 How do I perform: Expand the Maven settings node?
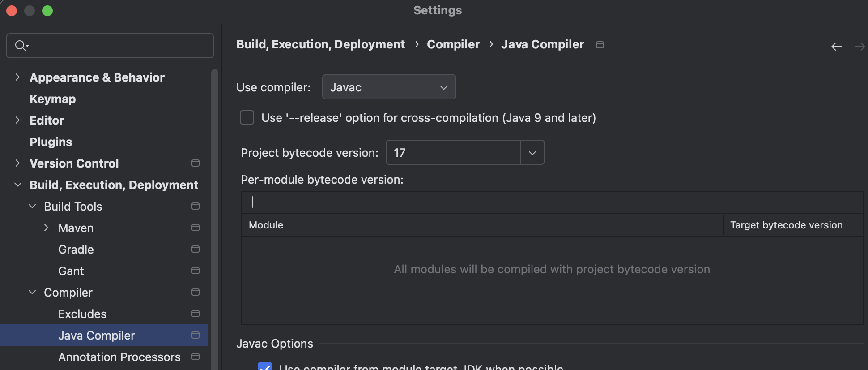tap(47, 228)
